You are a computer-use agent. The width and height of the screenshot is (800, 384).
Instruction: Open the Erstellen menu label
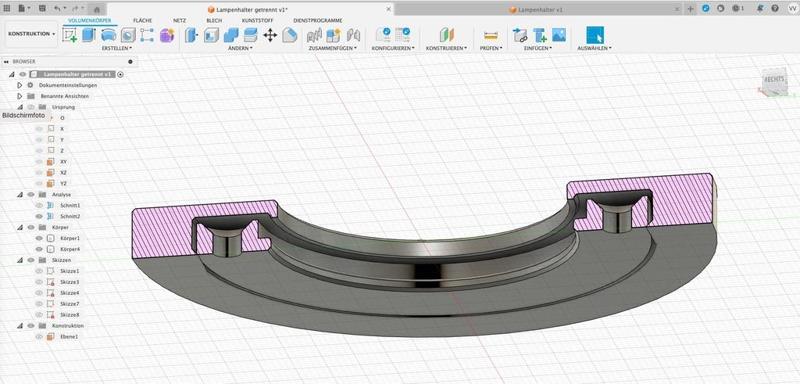coord(117,48)
